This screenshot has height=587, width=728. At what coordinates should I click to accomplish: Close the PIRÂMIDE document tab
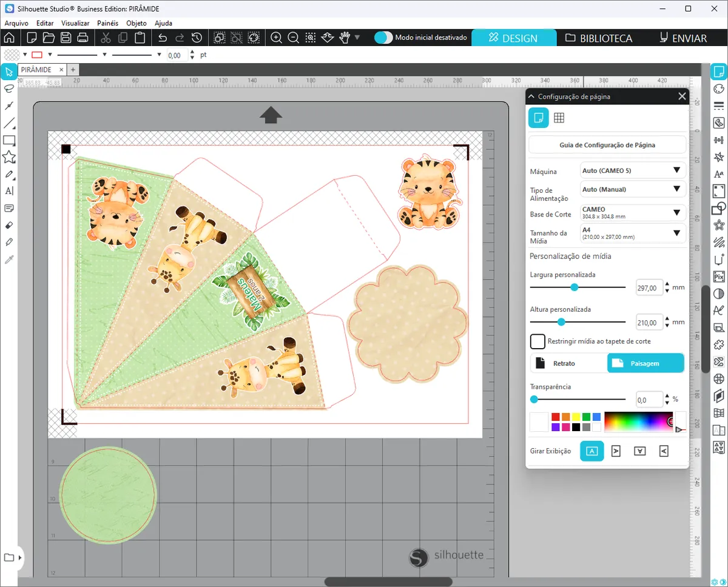(x=62, y=70)
